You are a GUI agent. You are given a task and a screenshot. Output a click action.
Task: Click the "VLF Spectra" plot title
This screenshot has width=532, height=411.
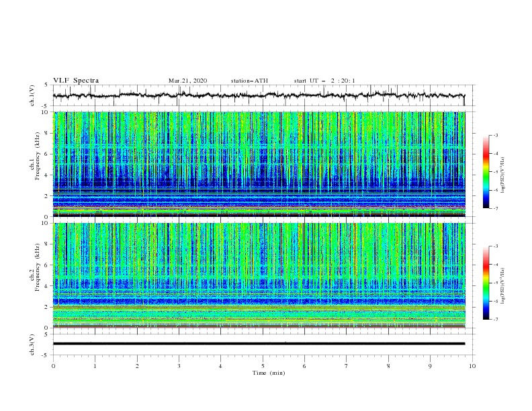76,81
